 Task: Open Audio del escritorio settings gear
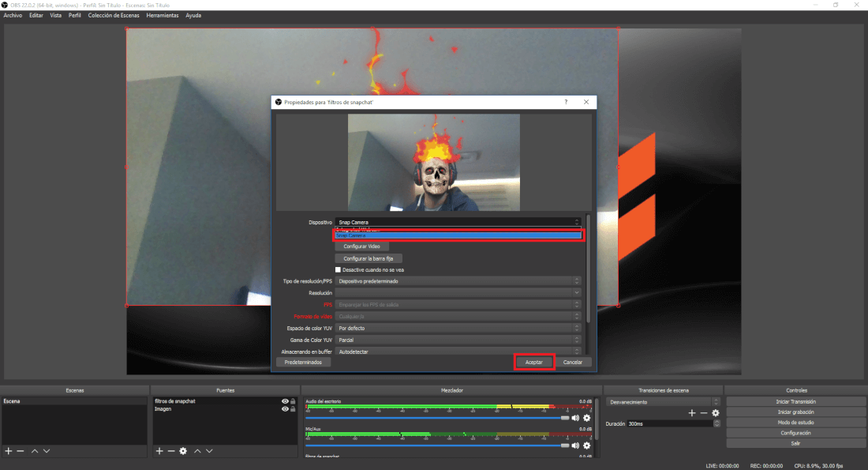coord(587,418)
